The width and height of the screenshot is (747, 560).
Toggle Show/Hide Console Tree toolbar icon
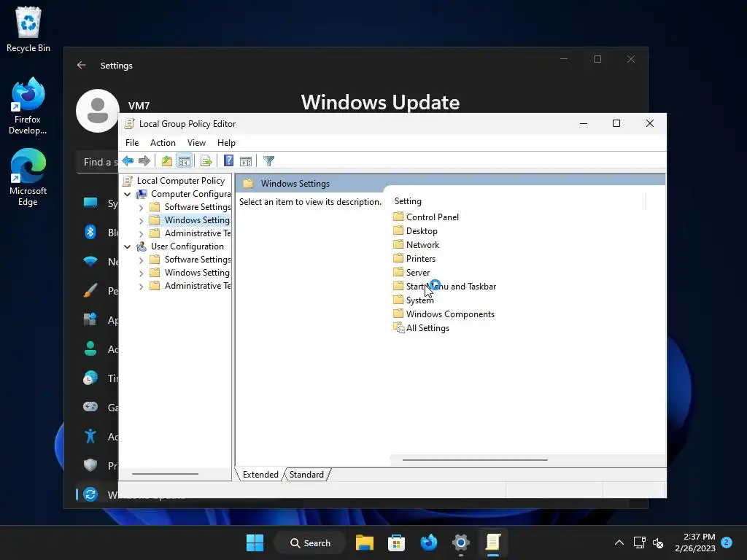coord(184,161)
